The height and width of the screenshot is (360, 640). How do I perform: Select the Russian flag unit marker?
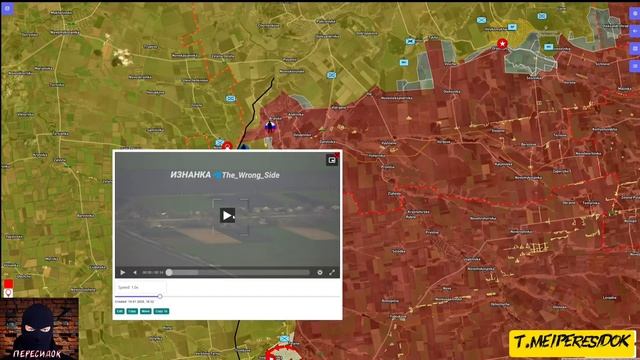tap(269, 127)
